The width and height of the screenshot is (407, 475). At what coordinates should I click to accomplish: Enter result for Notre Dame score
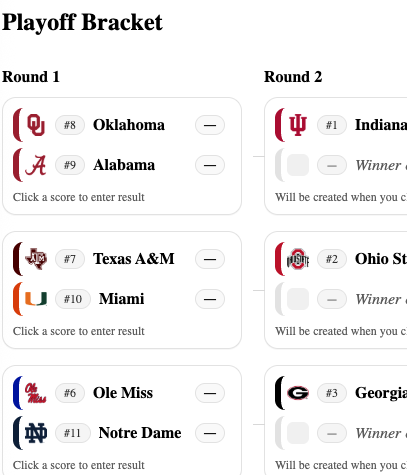click(x=210, y=433)
